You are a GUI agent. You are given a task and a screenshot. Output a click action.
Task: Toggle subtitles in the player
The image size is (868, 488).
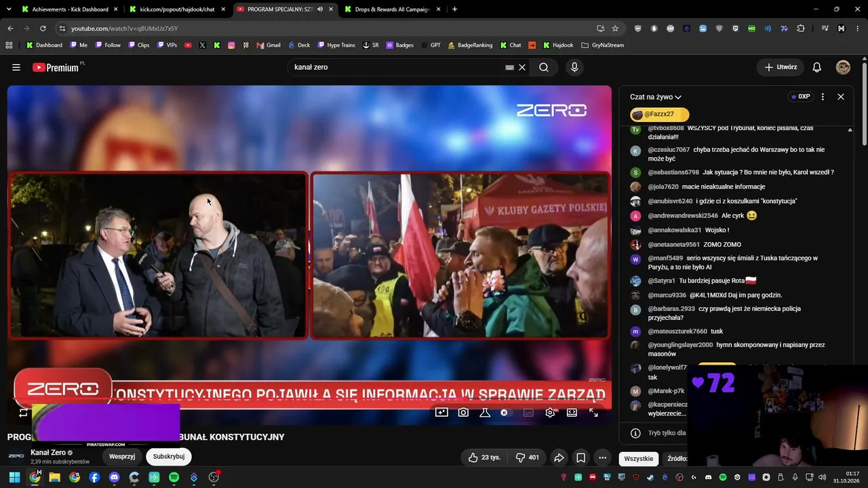tap(528, 412)
